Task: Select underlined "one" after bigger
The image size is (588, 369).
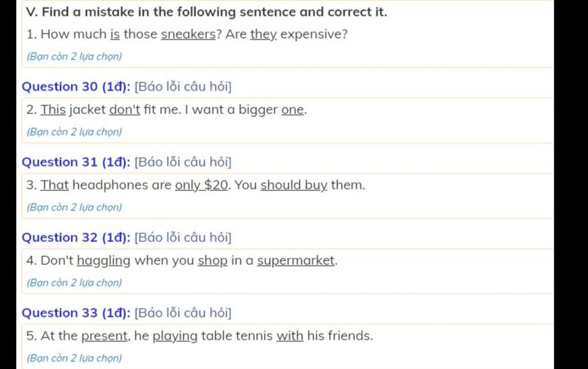Action: (292, 110)
